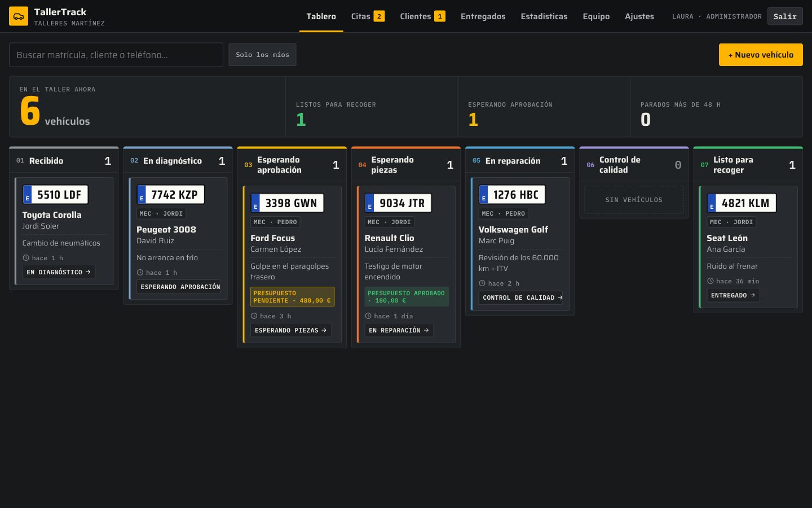Switch to the Tablero tab
The width and height of the screenshot is (812, 508).
[x=321, y=16]
